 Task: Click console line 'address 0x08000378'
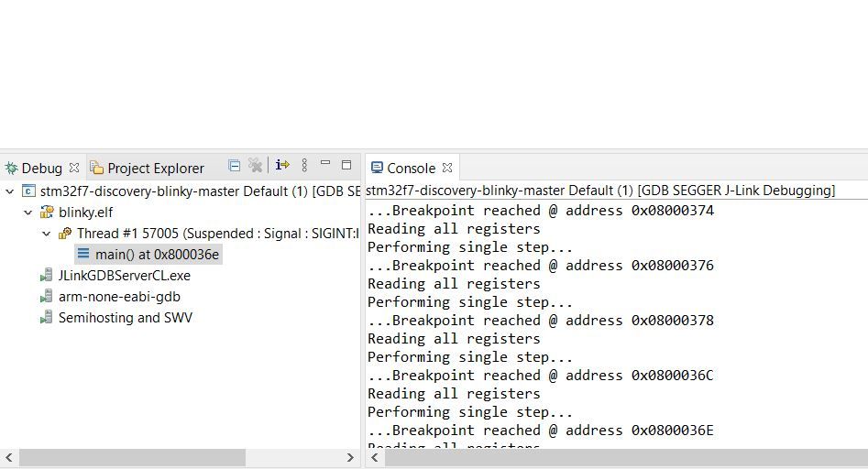click(x=640, y=321)
